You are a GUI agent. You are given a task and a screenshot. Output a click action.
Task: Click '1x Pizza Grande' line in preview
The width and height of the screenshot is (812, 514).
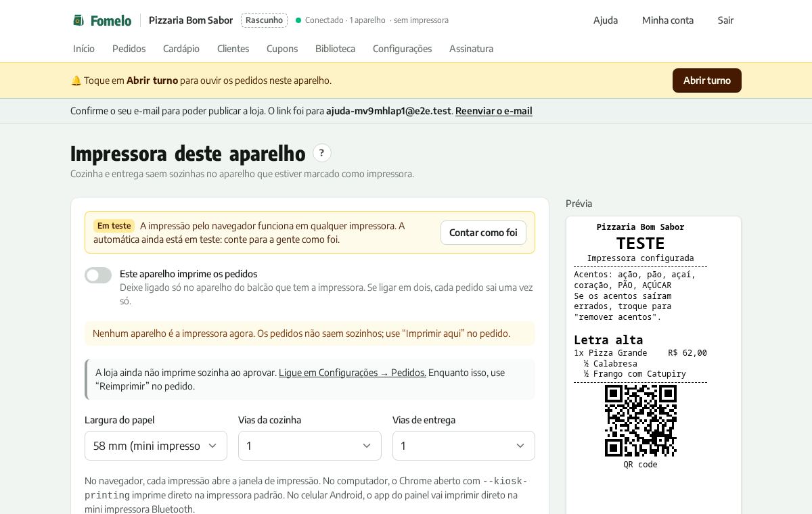tap(610, 353)
